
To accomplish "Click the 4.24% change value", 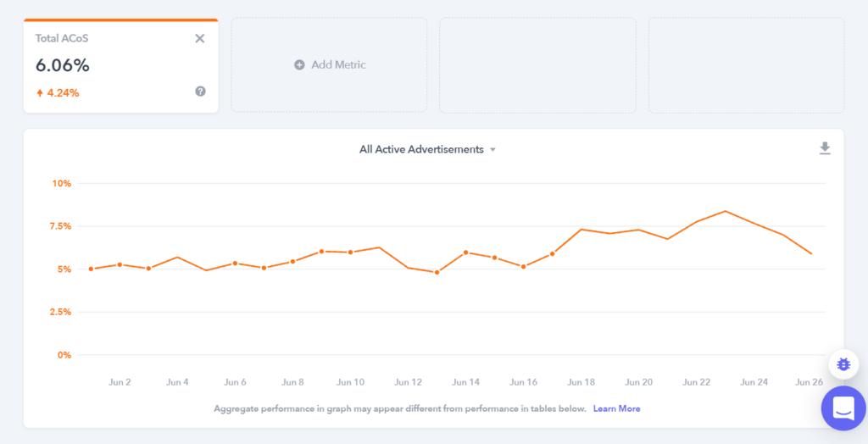I will pyautogui.click(x=63, y=93).
